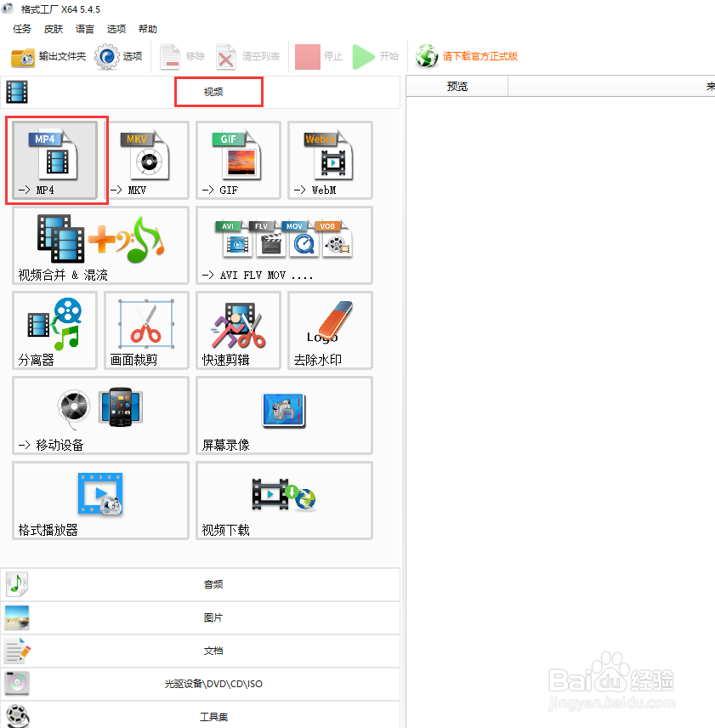Open the 视频合并 & 混流 tool

coord(100,245)
